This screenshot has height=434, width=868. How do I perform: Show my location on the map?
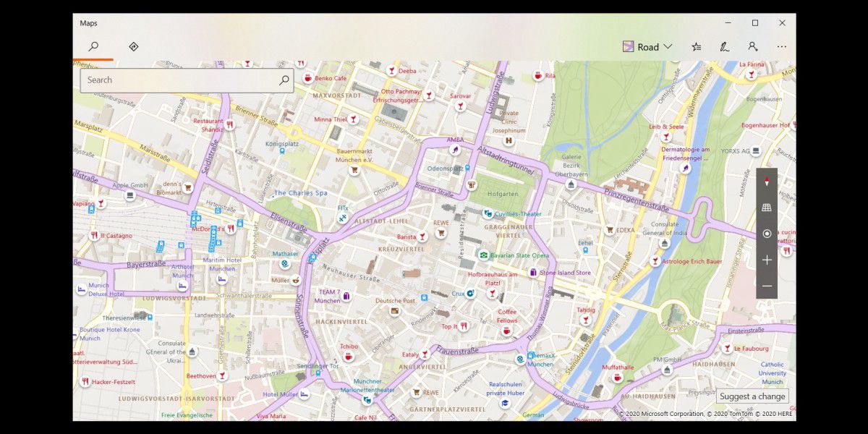click(x=767, y=234)
